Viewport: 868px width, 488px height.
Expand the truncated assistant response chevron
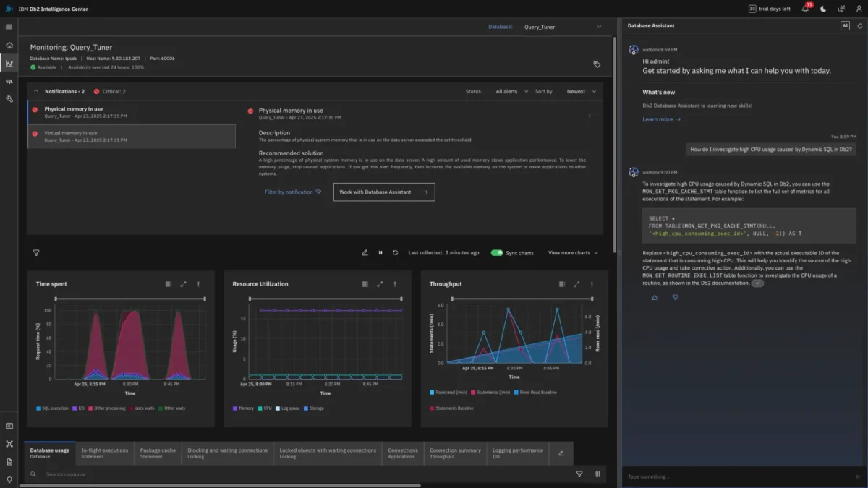[x=757, y=283]
